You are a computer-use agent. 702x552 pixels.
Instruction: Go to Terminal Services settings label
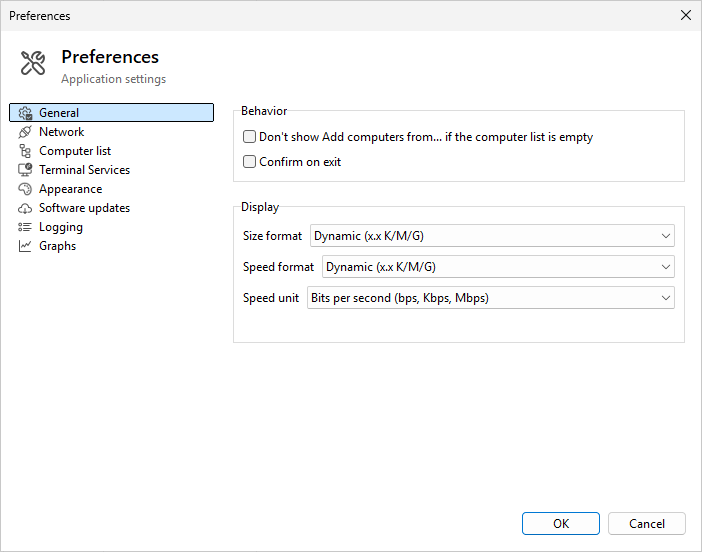tap(84, 170)
